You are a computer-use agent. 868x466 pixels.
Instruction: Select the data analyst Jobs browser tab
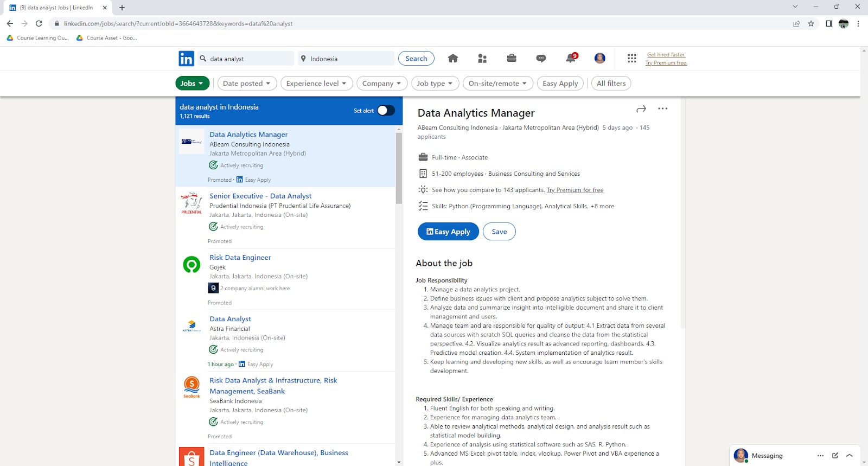point(58,8)
